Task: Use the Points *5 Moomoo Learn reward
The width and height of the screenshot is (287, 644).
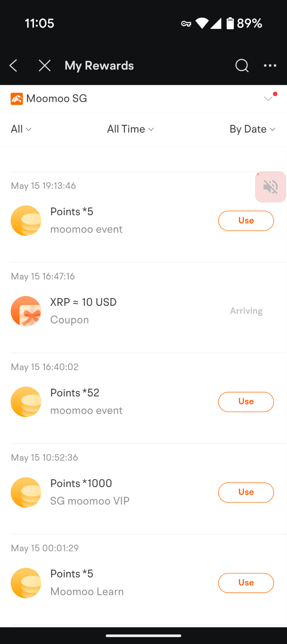Action: click(x=246, y=583)
